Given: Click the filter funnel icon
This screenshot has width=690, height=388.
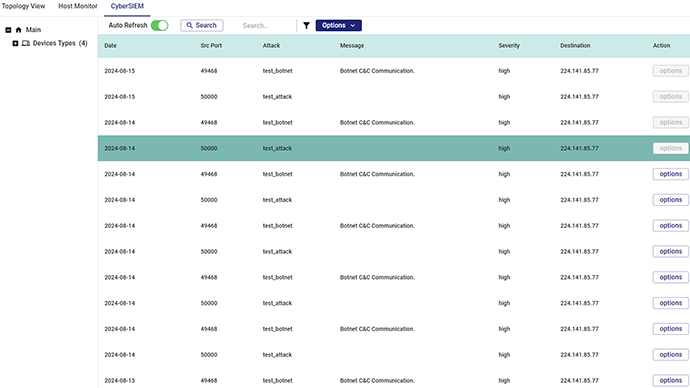Looking at the screenshot, I should (306, 26).
